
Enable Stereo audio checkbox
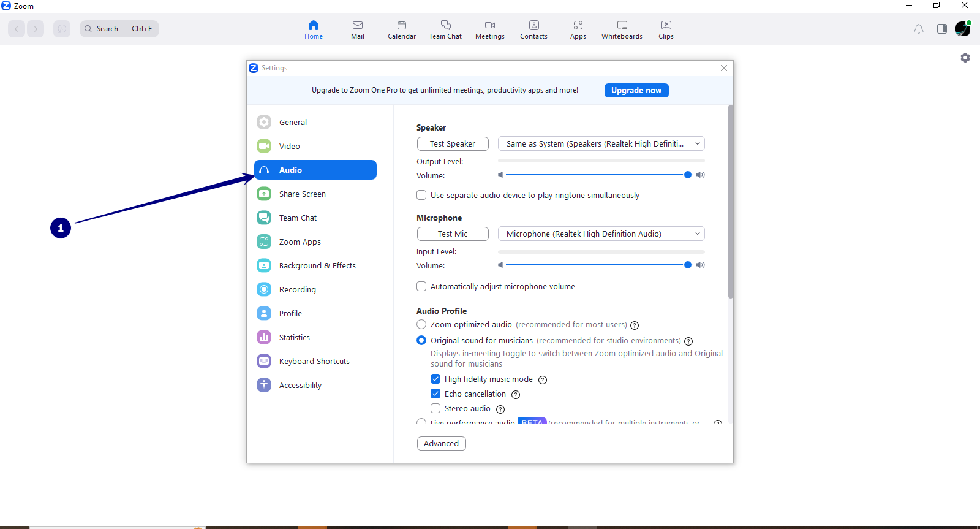(x=435, y=408)
